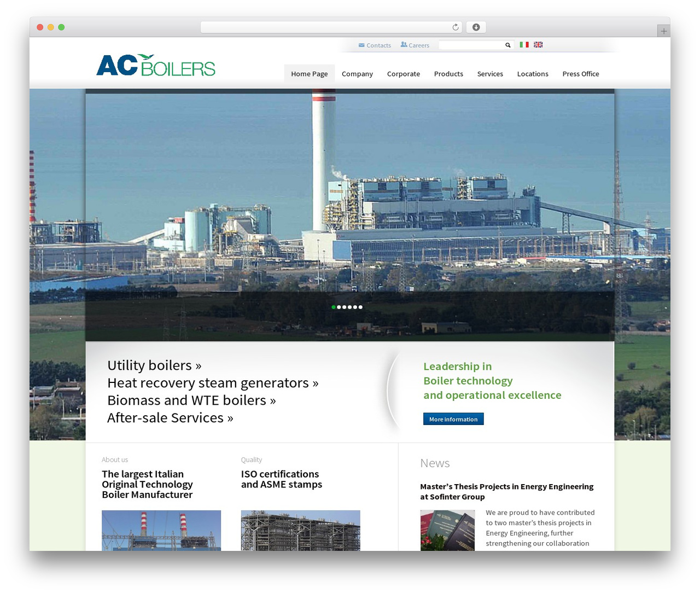This screenshot has height=593, width=700.
Task: Select the sixth slideshow dot
Action: coord(360,307)
